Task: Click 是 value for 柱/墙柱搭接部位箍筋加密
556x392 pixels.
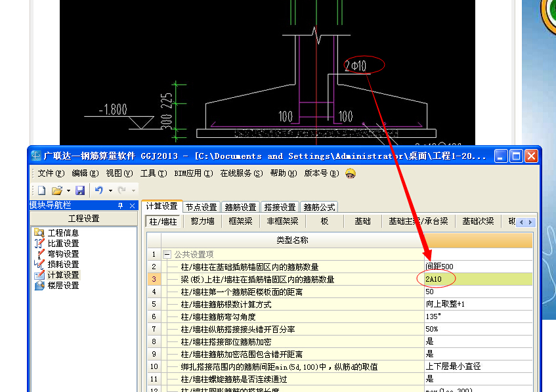Action: click(479, 341)
